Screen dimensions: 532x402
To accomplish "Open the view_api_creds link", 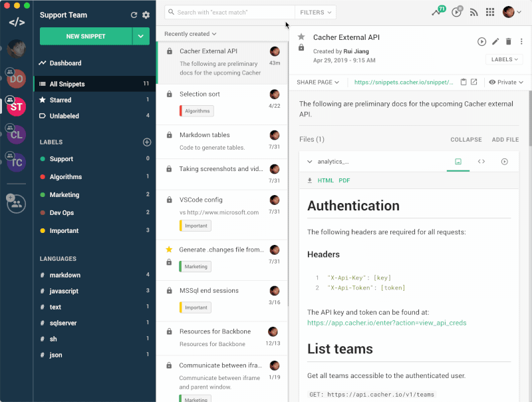I will point(387,323).
